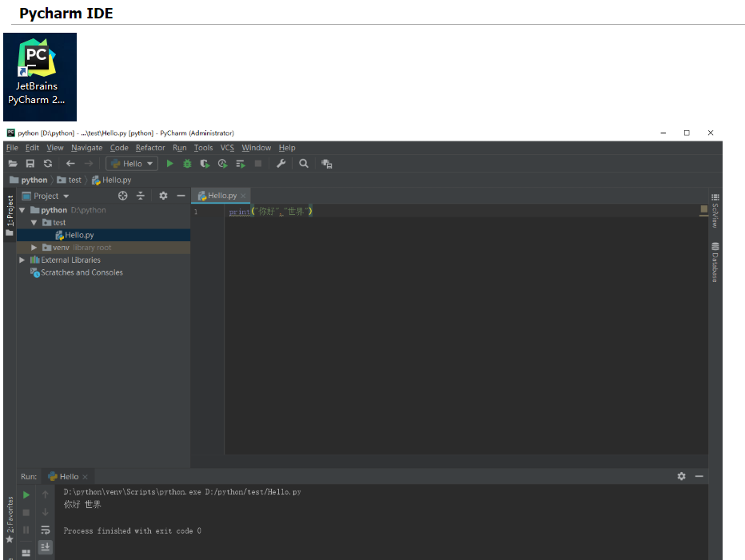The height and width of the screenshot is (560, 745).
Task: Open the Edit menu
Action: [x=32, y=148]
